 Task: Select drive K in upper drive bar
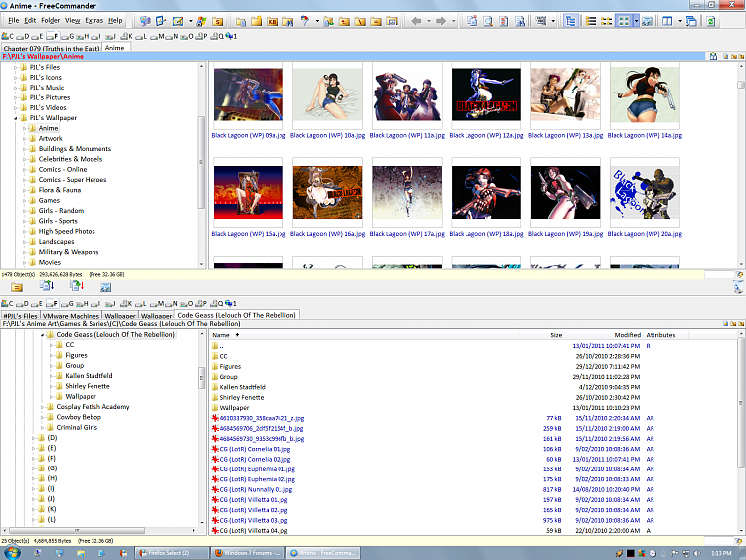pyautogui.click(x=127, y=36)
